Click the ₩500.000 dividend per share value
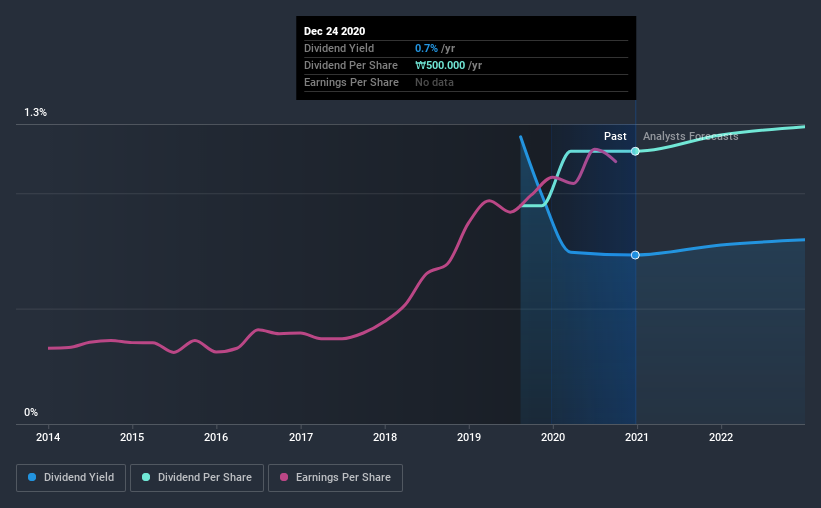 (440, 65)
